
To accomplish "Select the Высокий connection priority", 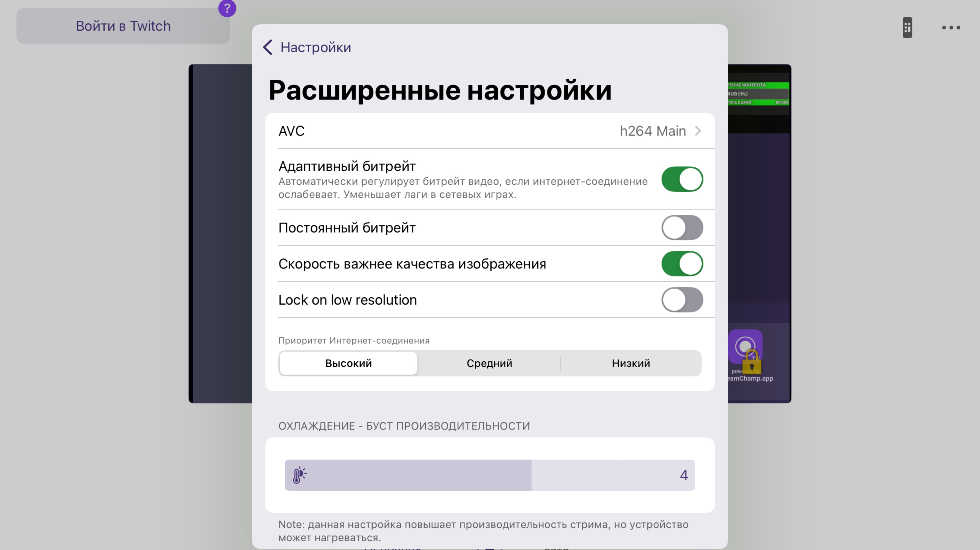I will [348, 363].
